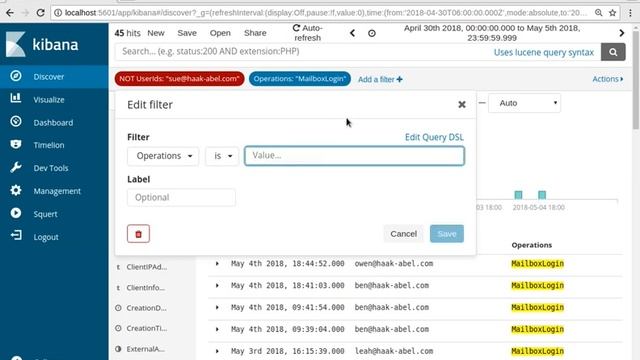Click the date range text in top bar
This screenshot has width=640, height=360.
[492, 33]
